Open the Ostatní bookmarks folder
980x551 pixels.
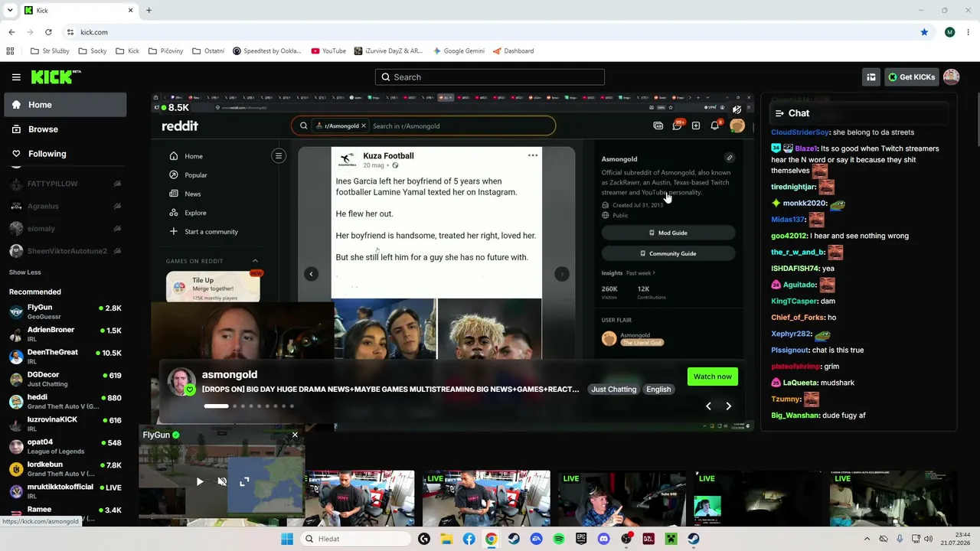pos(208,51)
